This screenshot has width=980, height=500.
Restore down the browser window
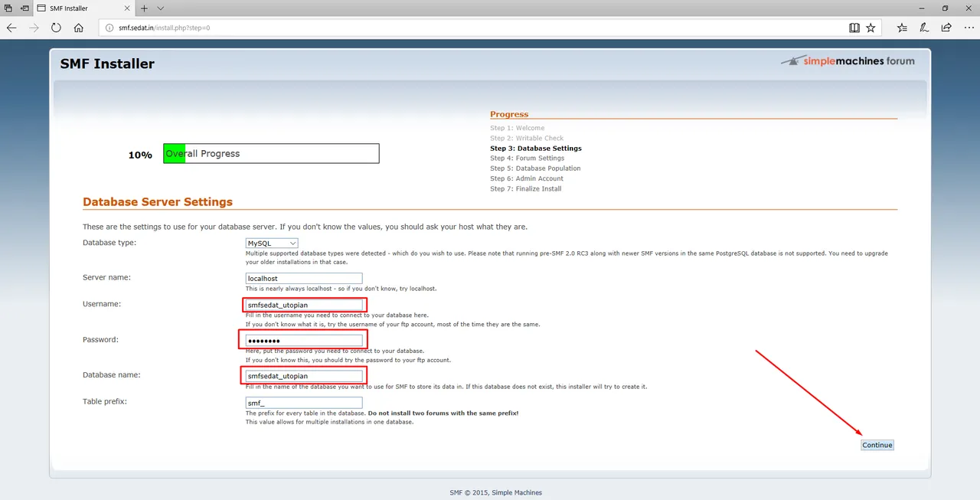point(945,8)
